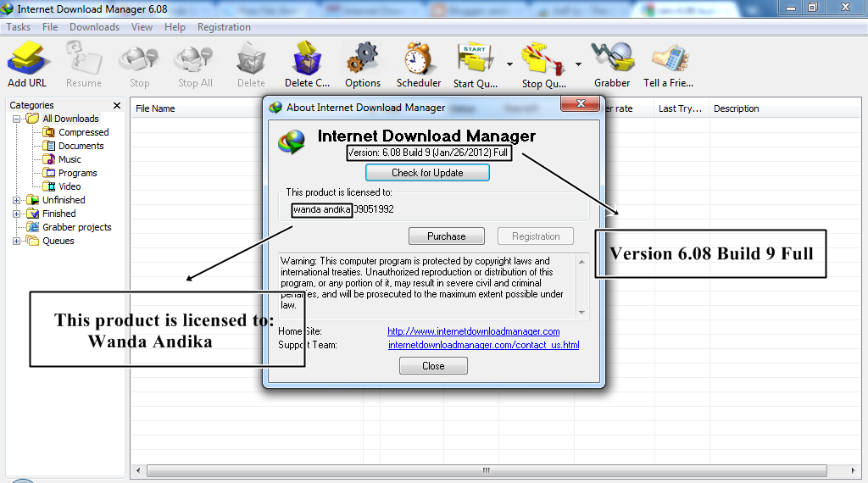Click the Stop Queue icon
This screenshot has height=483, width=868.
(543, 58)
